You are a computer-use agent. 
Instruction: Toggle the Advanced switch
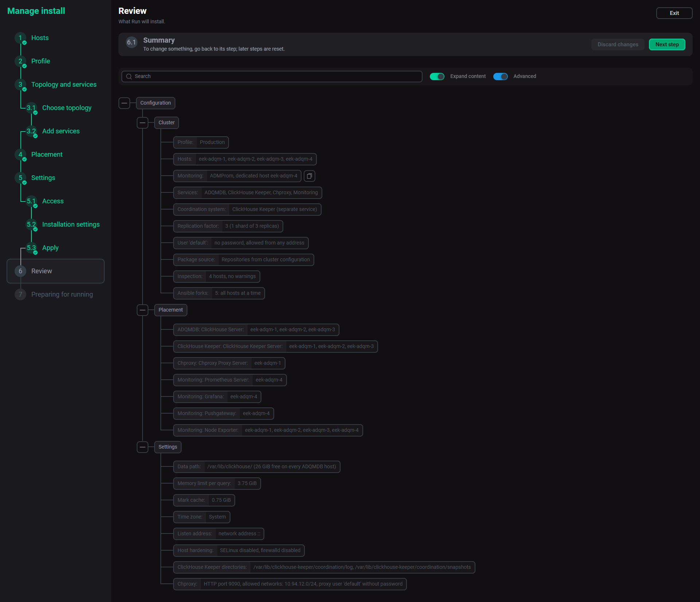tap(500, 77)
